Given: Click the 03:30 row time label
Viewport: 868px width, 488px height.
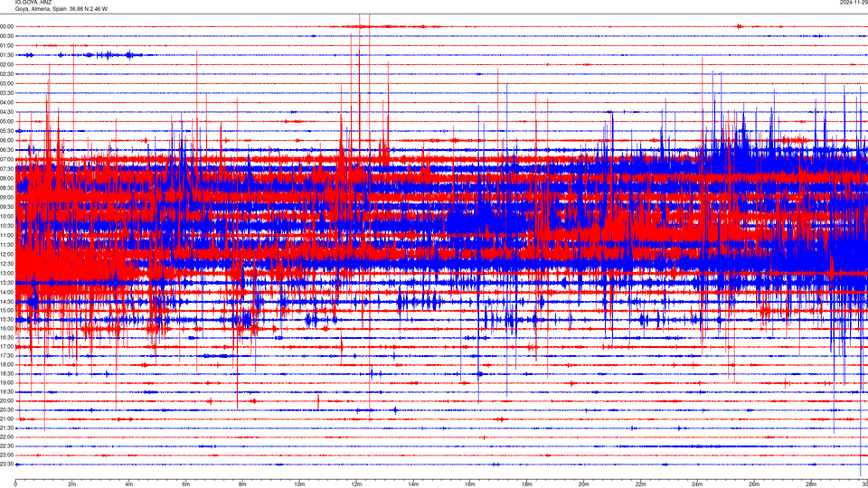Looking at the screenshot, I should pyautogui.click(x=7, y=93).
